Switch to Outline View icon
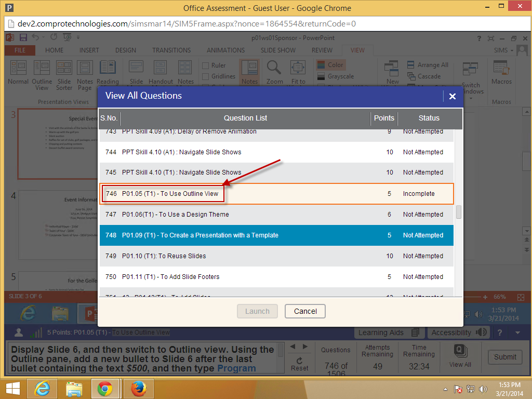Viewport: 532px width, 399px height. tap(42, 76)
